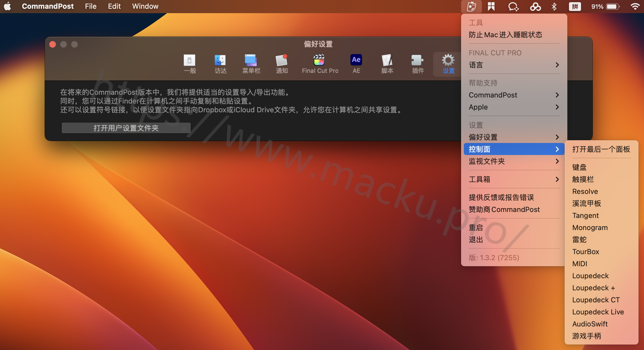Expand the Apple help submenu

click(514, 107)
